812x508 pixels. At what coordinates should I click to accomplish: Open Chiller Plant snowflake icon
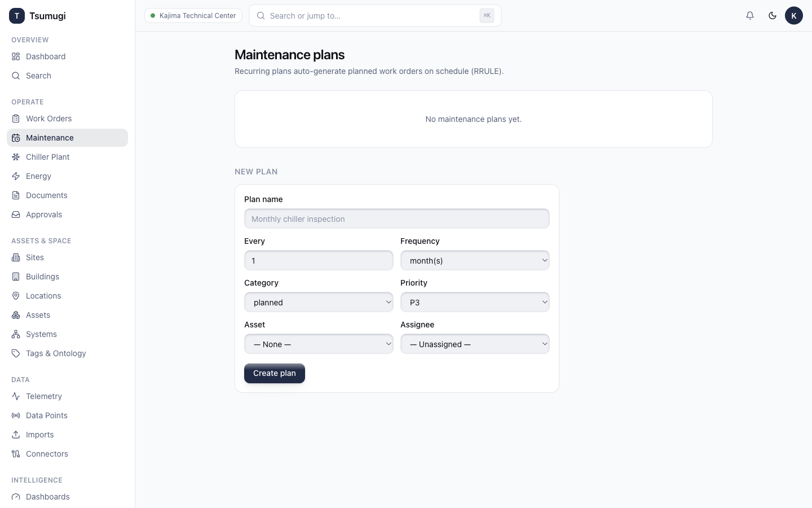16,157
